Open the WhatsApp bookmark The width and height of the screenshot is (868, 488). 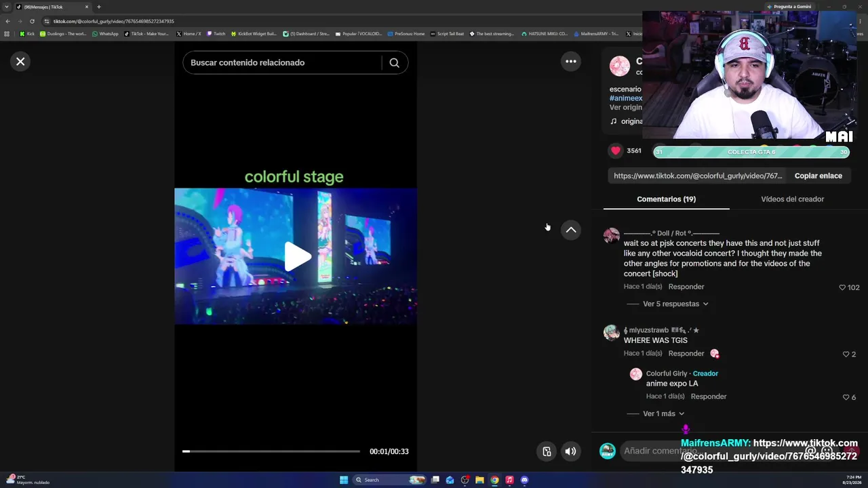pos(105,34)
